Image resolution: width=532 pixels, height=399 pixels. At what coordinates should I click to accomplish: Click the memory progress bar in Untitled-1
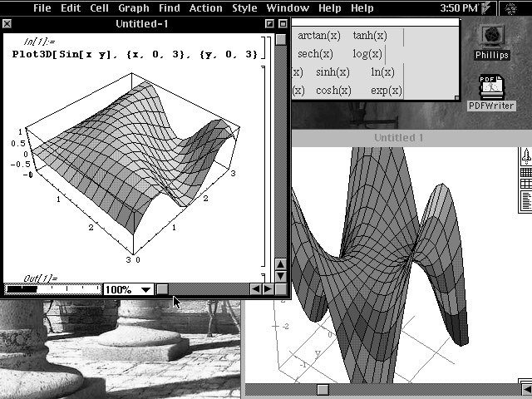click(53, 289)
